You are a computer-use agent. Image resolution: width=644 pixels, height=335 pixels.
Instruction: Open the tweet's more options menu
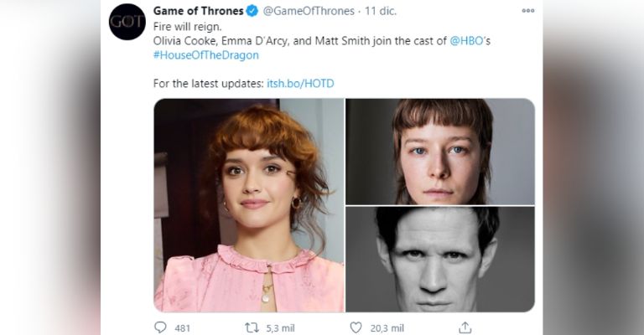pos(527,11)
